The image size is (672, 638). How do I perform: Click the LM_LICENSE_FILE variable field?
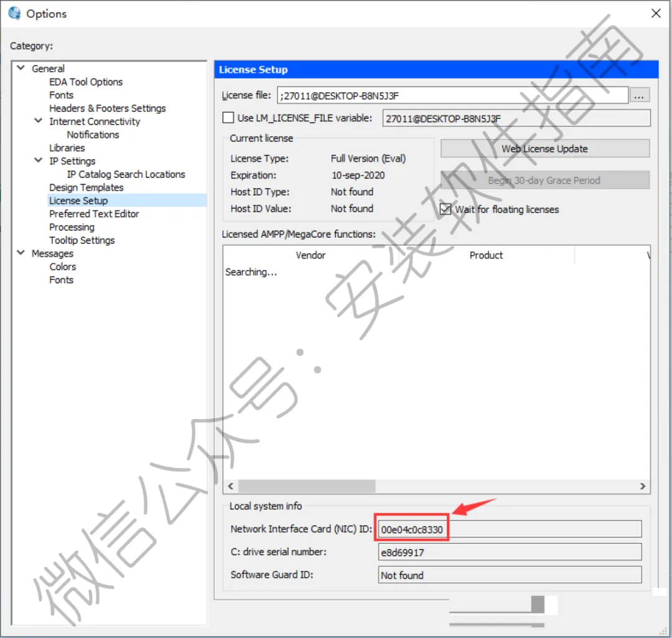[516, 118]
